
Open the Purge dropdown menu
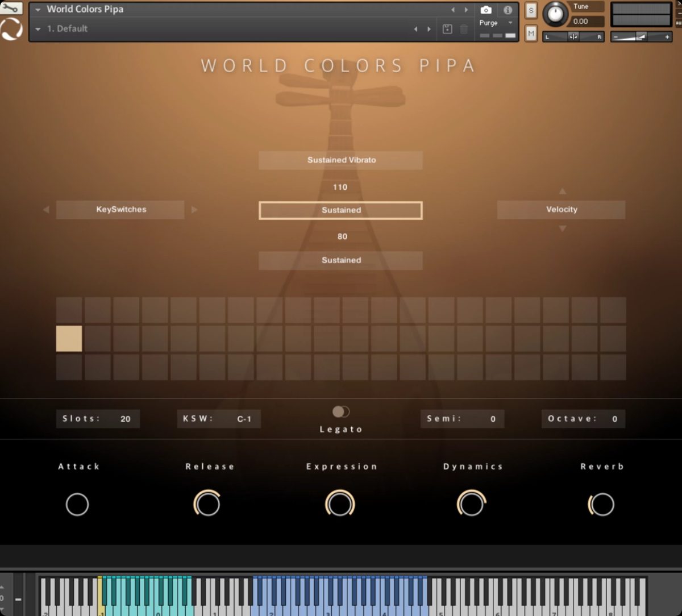[x=496, y=23]
